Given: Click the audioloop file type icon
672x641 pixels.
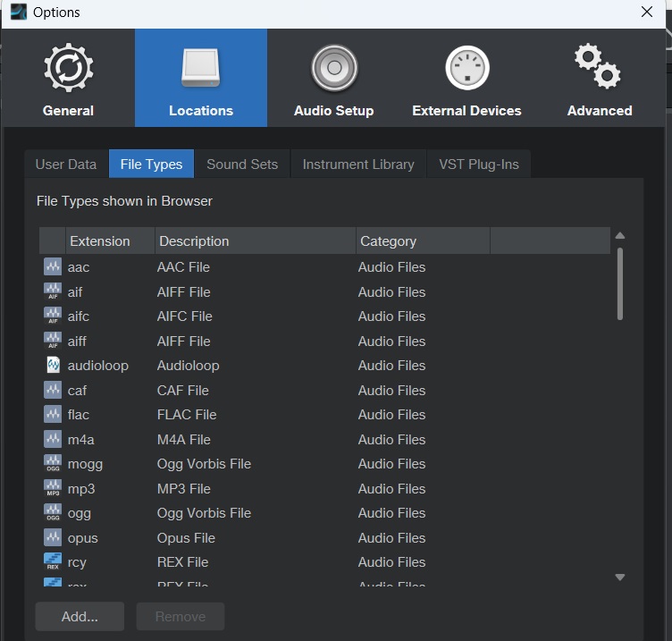Looking at the screenshot, I should (x=53, y=366).
